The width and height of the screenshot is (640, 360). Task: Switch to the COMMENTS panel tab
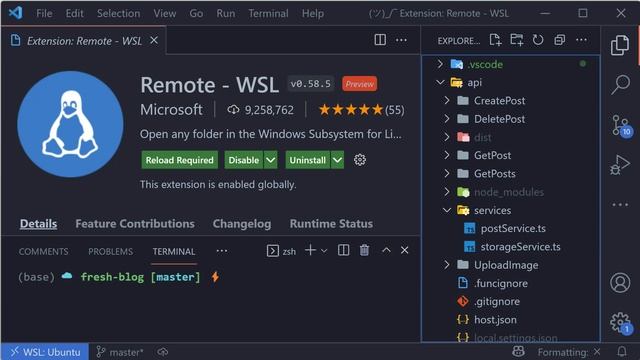pyautogui.click(x=44, y=251)
